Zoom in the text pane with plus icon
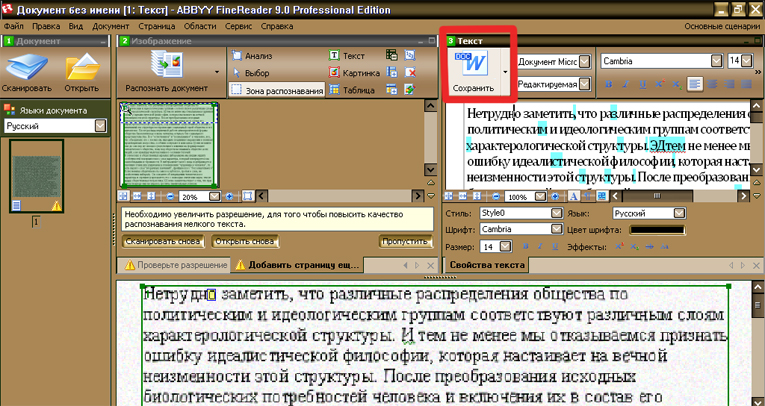This screenshot has width=765, height=406. pos(555,196)
